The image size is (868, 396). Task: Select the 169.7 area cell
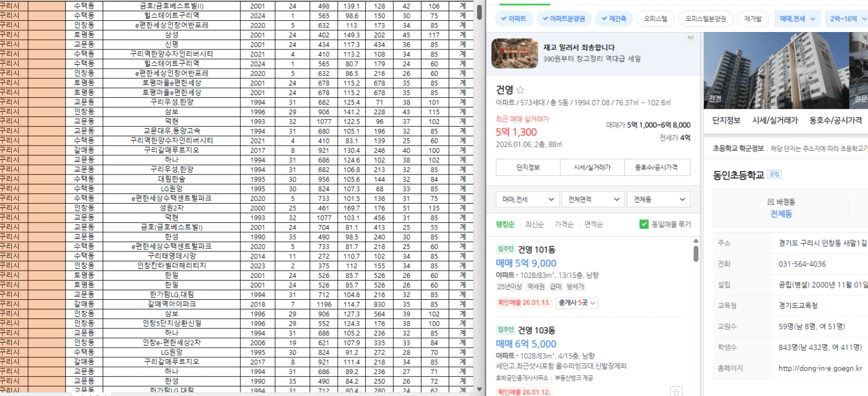352,209
